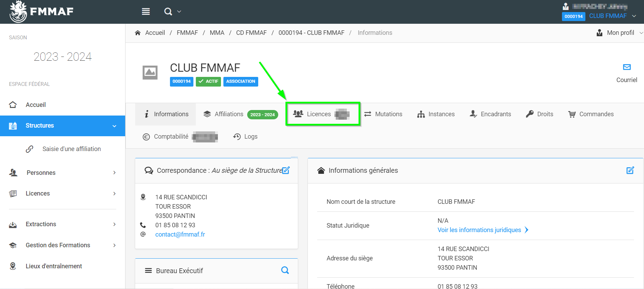Go to FMMAF breadcrumb link
Screen dimensions: 644x289
[187, 33]
